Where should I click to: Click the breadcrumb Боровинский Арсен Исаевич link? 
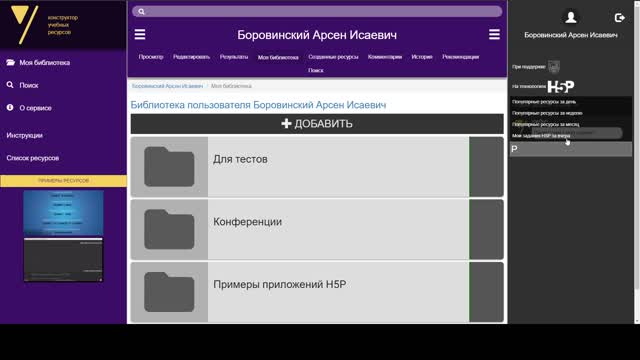[167, 86]
